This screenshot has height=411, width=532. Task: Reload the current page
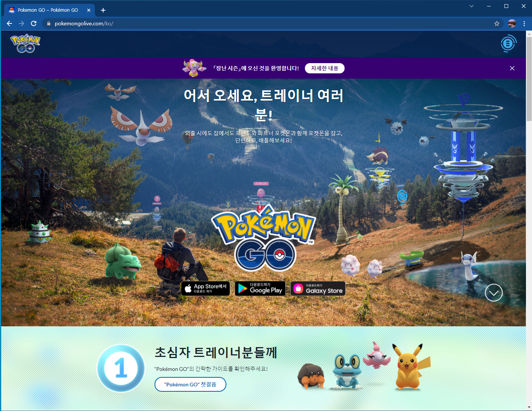click(34, 23)
